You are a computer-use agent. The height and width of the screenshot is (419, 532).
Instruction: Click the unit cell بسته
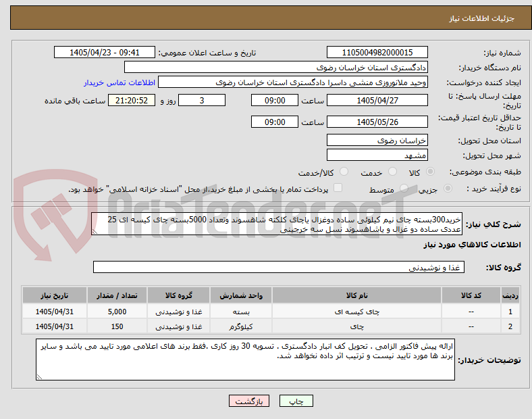(x=241, y=312)
